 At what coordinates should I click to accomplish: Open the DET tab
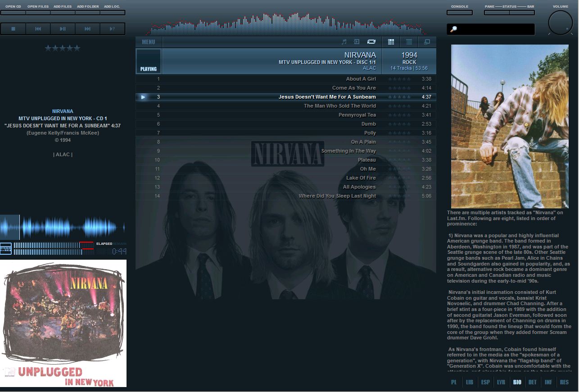pyautogui.click(x=533, y=382)
